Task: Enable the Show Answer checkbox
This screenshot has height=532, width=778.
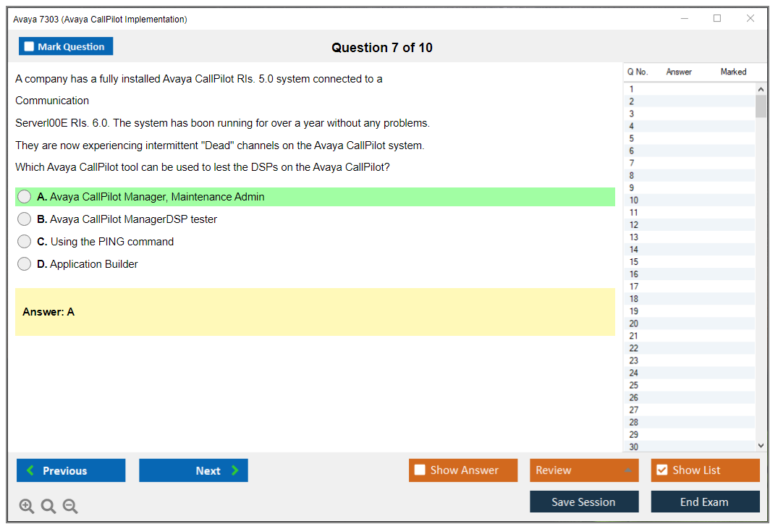Action: [x=420, y=470]
